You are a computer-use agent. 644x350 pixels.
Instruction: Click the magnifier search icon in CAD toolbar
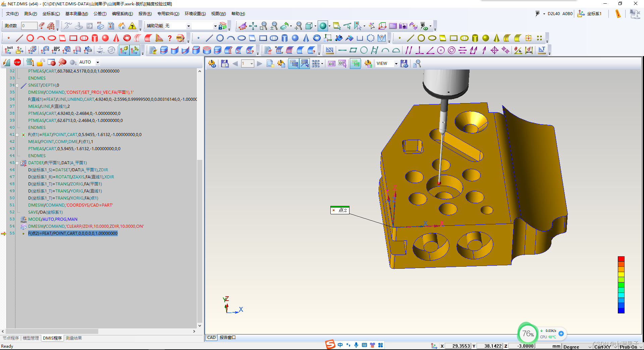[x=417, y=63]
